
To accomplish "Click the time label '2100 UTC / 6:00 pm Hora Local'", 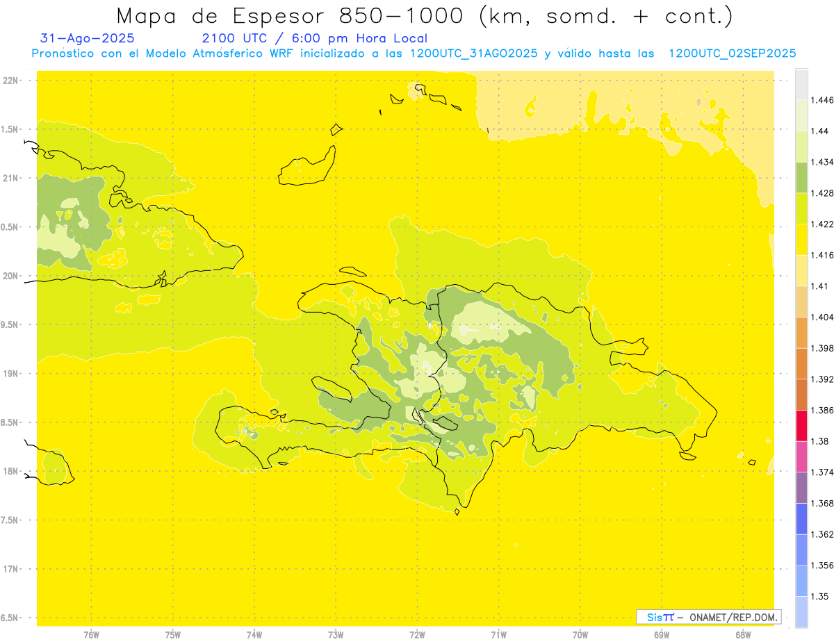I will [x=315, y=39].
